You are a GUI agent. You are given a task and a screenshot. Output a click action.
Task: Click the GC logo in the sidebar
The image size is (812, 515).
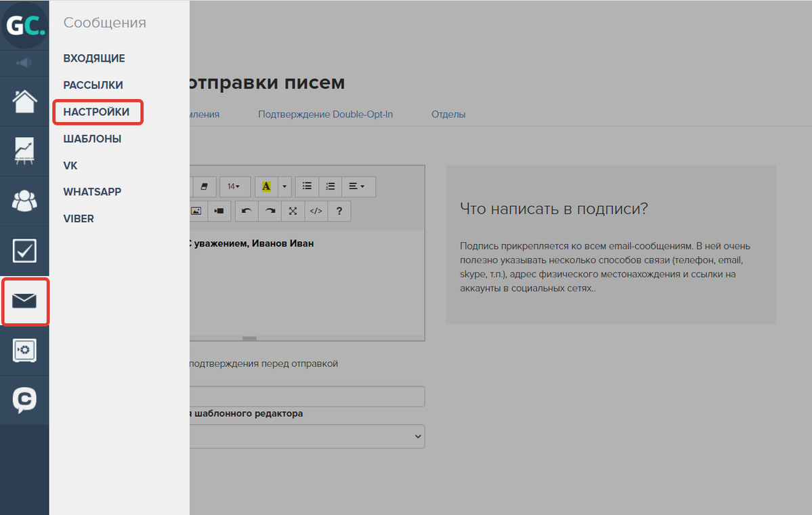coord(24,25)
